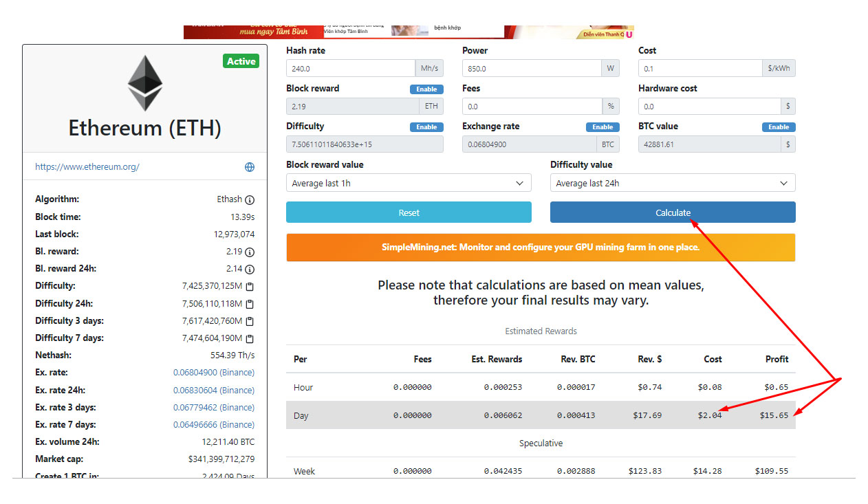This screenshot has width=868, height=504.
Task: Copy the Difficulty 3 days clipboard icon
Action: (x=250, y=321)
